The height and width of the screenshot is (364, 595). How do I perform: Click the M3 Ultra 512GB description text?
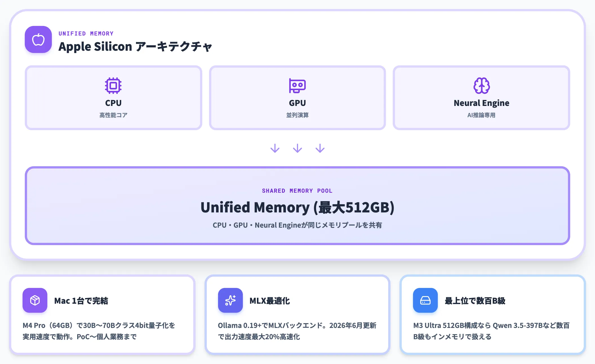click(491, 331)
